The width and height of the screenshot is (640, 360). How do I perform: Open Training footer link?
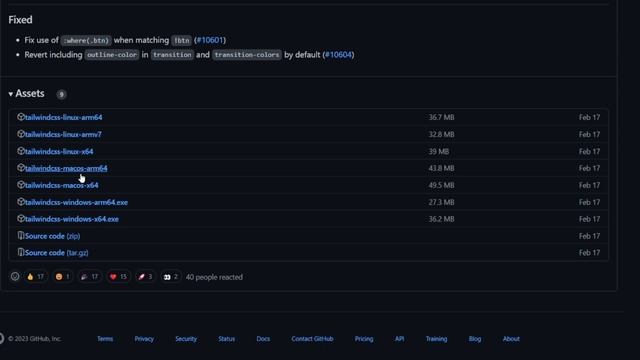(x=436, y=339)
